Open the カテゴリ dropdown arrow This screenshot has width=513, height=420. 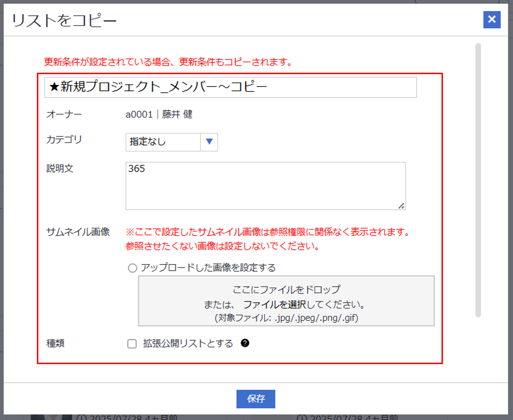pos(209,142)
